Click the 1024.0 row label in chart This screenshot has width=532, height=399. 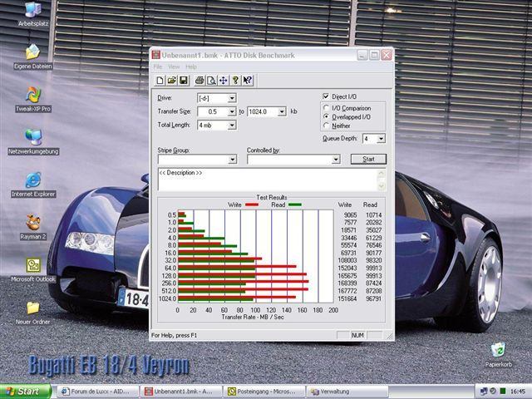coord(168,299)
